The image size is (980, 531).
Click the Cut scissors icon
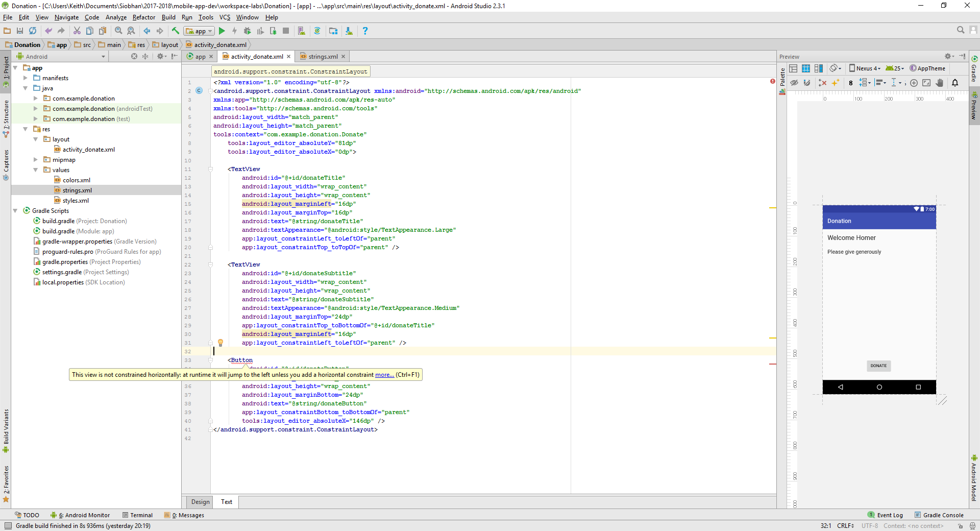77,31
